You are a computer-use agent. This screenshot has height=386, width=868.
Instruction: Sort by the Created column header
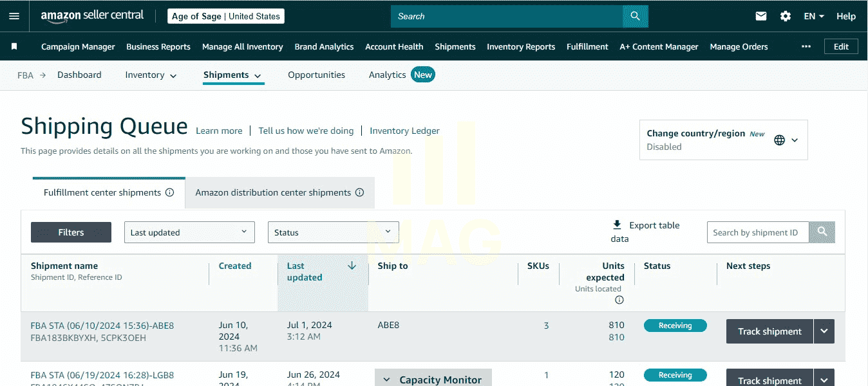coord(235,266)
